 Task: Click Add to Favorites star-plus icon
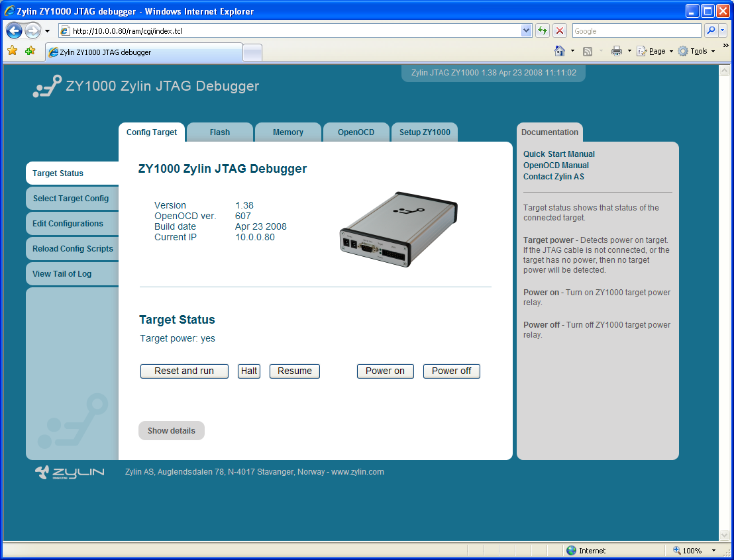click(x=30, y=50)
